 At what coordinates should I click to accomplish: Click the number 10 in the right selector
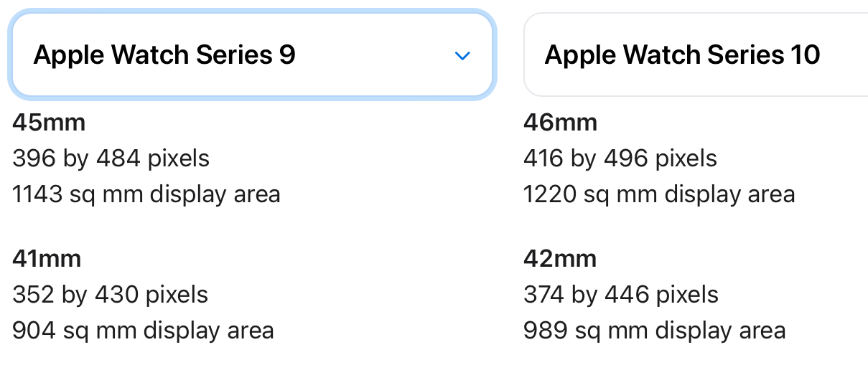point(806,55)
